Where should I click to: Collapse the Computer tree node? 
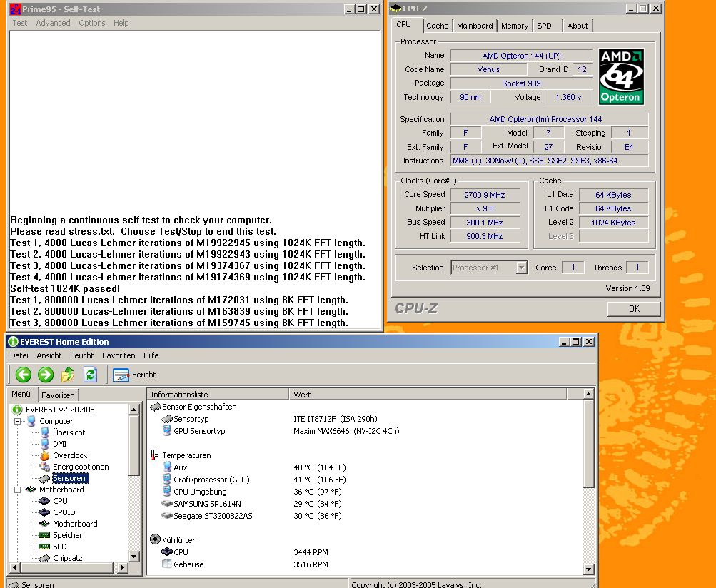[x=17, y=421]
